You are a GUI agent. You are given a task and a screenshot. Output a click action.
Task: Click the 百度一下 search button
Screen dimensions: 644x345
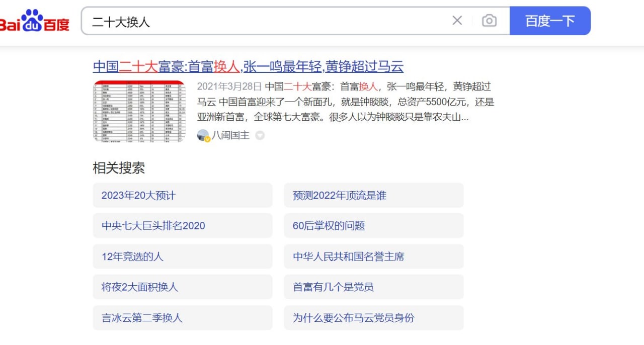click(x=550, y=21)
